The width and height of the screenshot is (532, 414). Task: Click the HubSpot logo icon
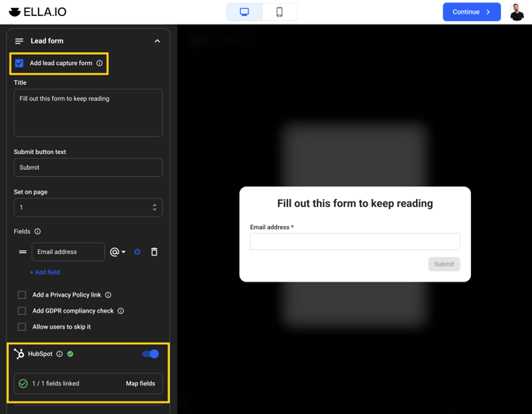[x=19, y=354]
